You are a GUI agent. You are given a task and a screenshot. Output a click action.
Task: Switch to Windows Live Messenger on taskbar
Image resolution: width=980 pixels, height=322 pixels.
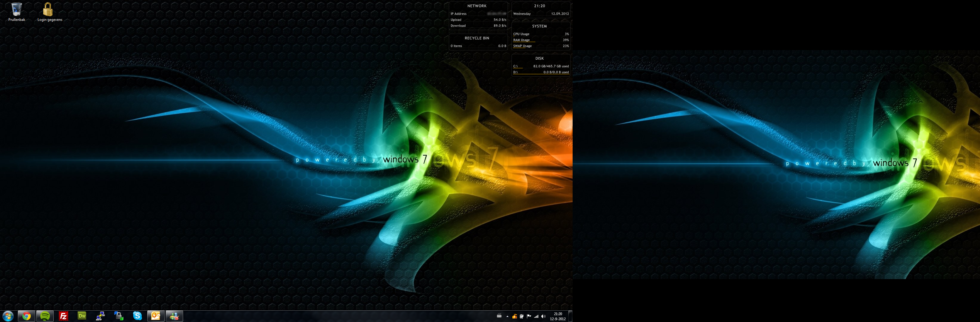174,316
